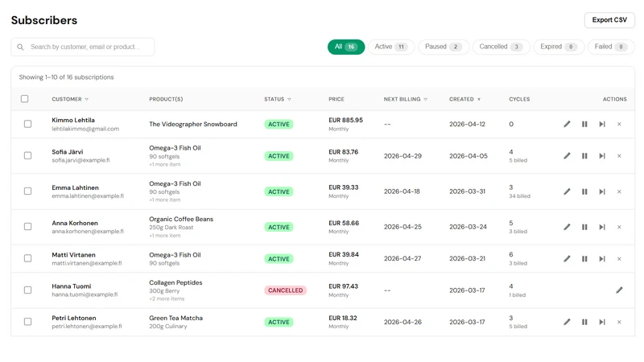This screenshot has width=644, height=362.
Task: Pause Emma Lahtinen's subscription
Action: pyautogui.click(x=584, y=191)
